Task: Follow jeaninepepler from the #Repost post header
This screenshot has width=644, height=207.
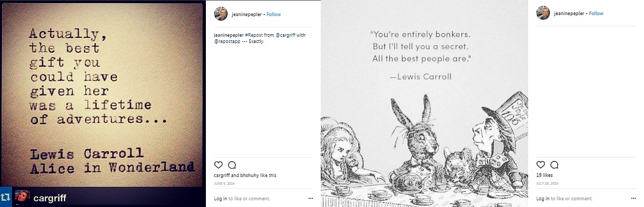Action: point(274,14)
